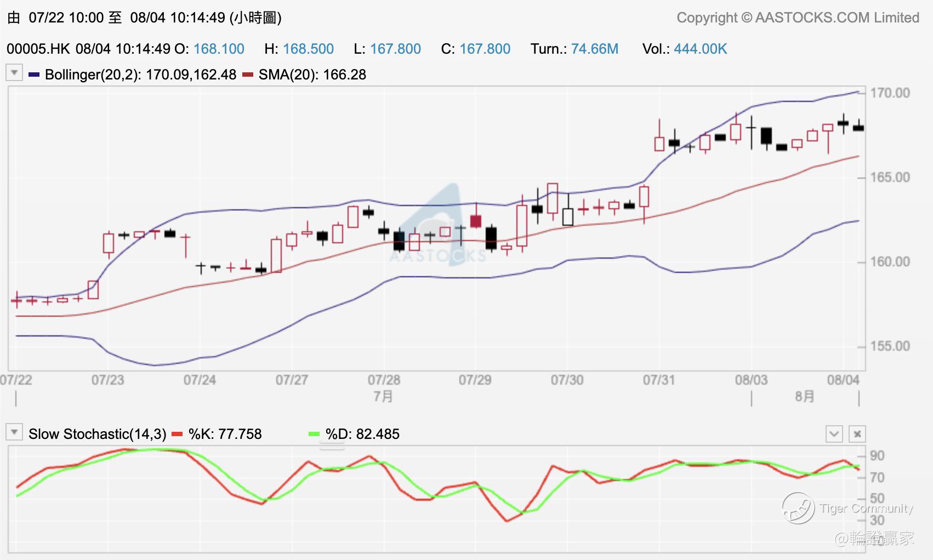This screenshot has width=933, height=560.
Task: Click the 07/24 date axis label
Action: [200, 380]
